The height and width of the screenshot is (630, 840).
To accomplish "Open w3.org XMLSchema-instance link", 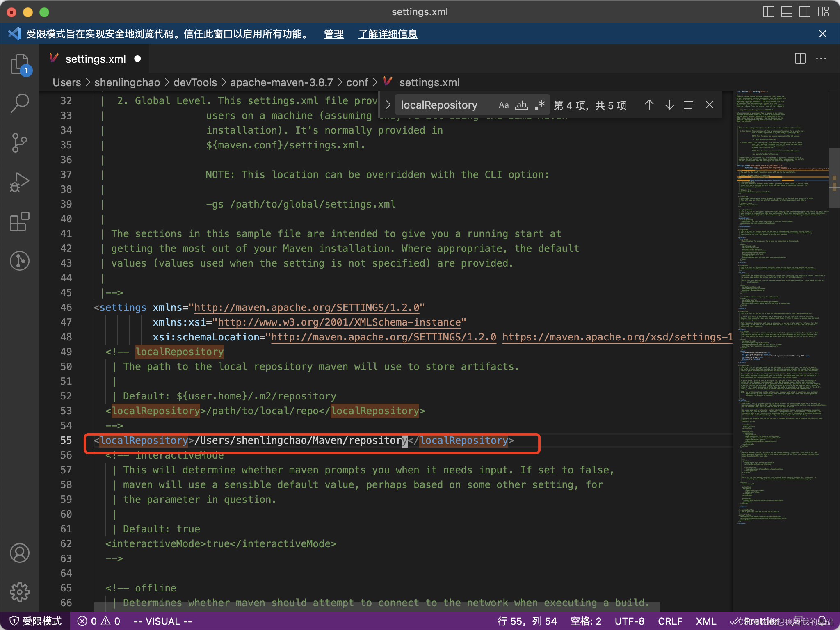I will coord(339,322).
